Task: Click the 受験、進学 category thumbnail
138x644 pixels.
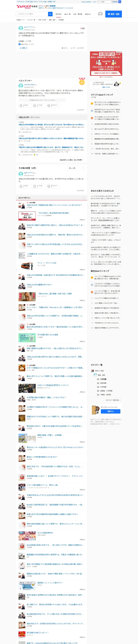Action: [95, 375]
